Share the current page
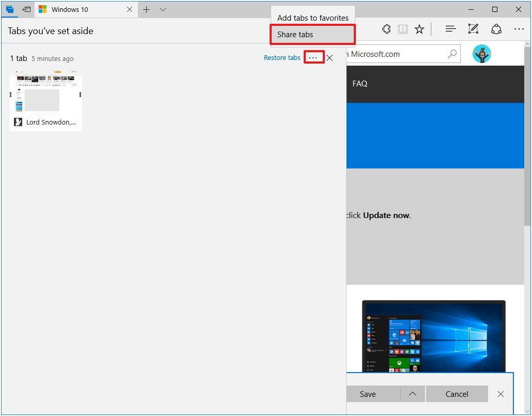 pyautogui.click(x=496, y=29)
